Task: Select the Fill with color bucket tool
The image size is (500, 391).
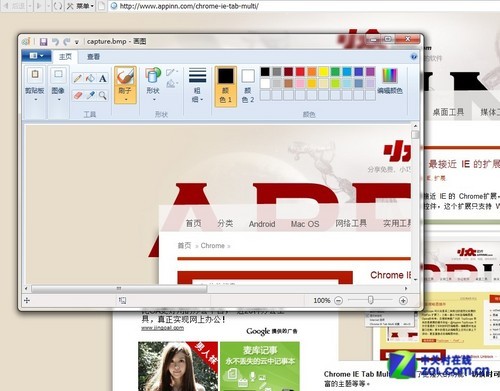Action: click(x=90, y=78)
